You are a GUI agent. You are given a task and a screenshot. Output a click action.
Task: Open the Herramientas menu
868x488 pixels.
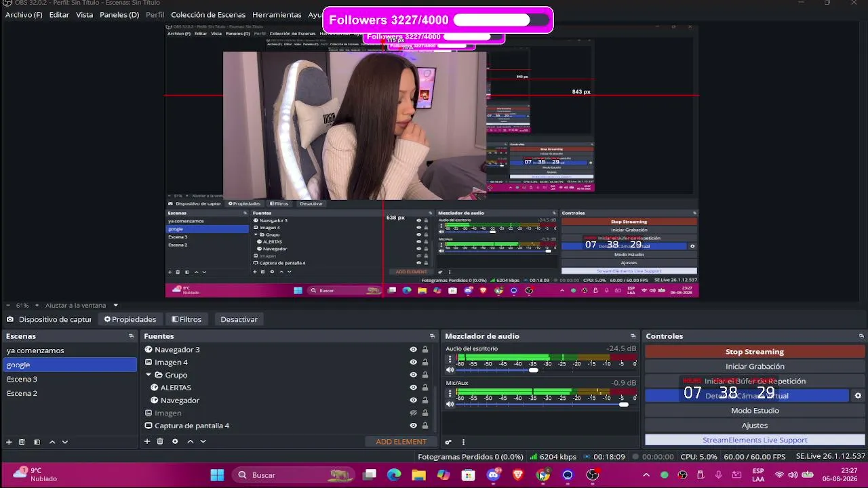tap(277, 15)
